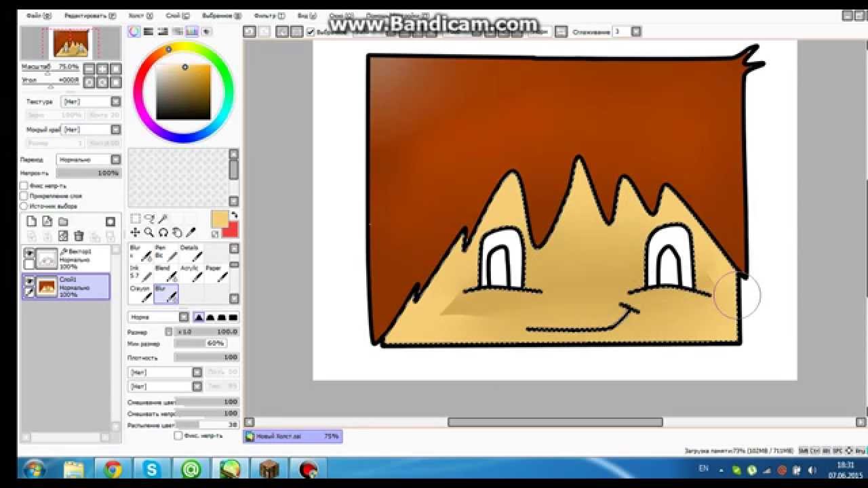Show the RGB sliders panel icon
Screen dimensions: 868x488
point(149,31)
